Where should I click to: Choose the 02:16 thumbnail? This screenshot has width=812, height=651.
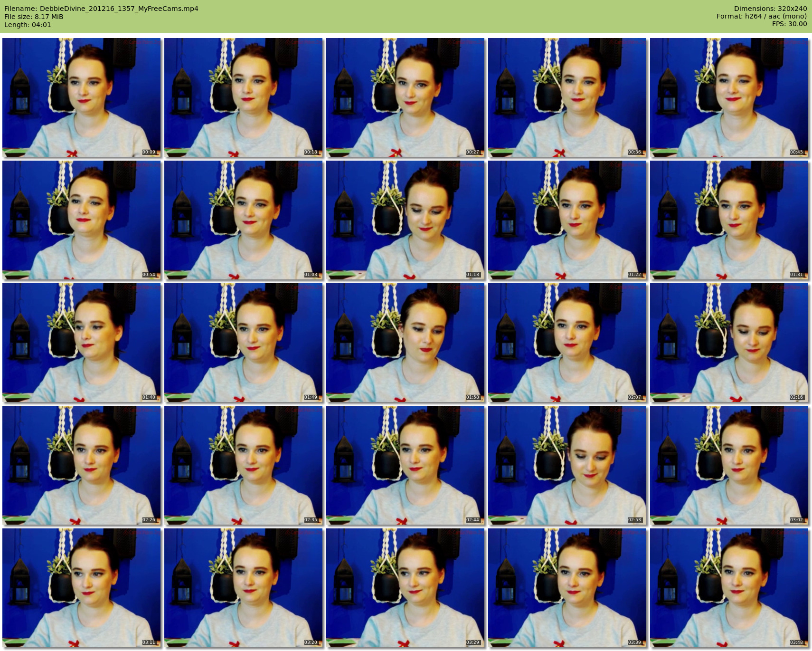point(729,343)
